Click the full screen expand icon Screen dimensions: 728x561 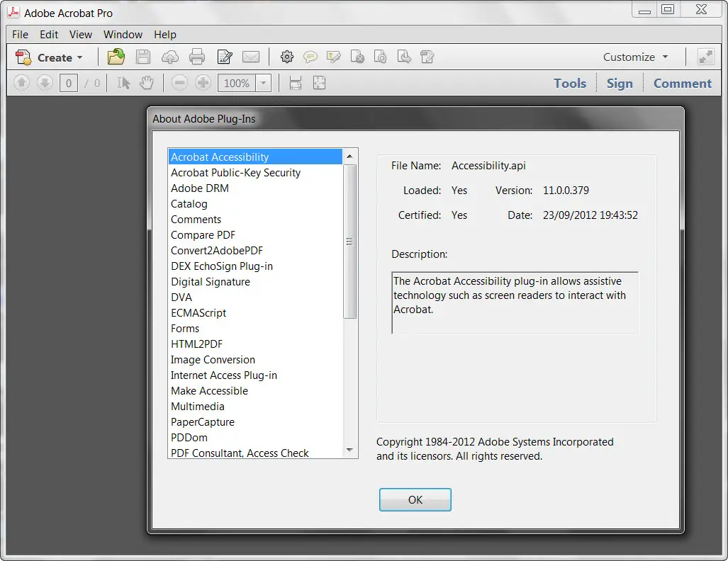(x=706, y=57)
